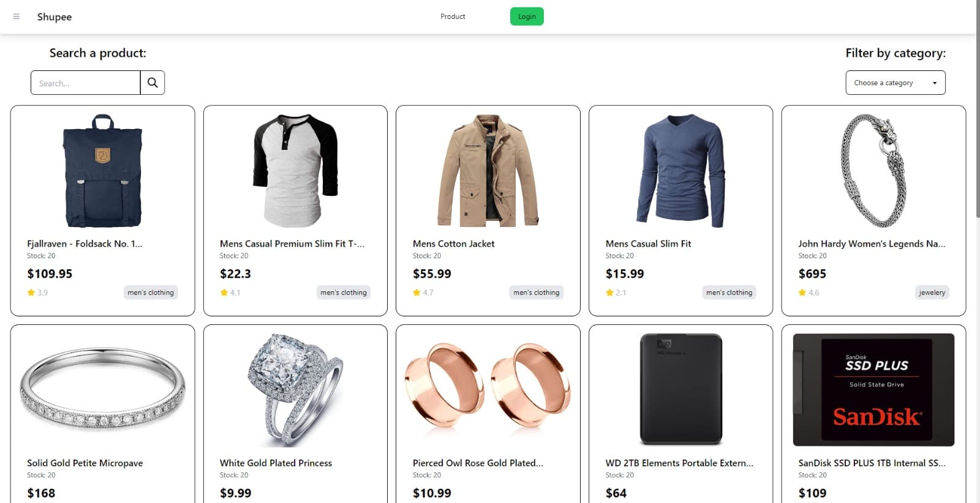
Task: Click the star icon on John Hardy bracelet card
Action: [802, 292]
